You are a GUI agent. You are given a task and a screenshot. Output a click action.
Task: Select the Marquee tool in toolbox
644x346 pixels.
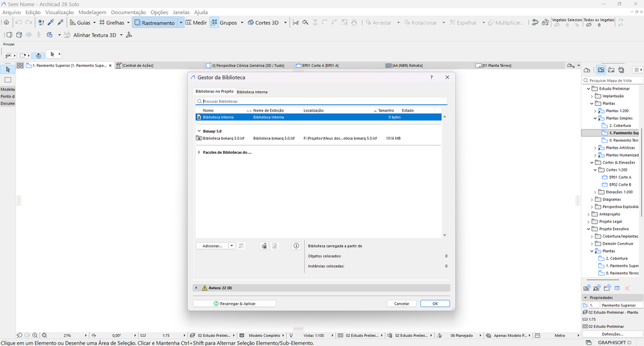pos(8,80)
